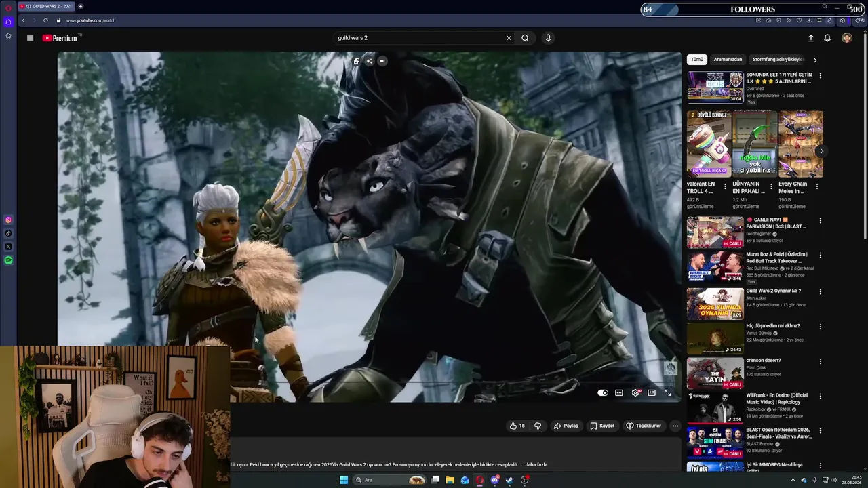Turn on subtitles in the player
868x488 pixels.
[619, 392]
